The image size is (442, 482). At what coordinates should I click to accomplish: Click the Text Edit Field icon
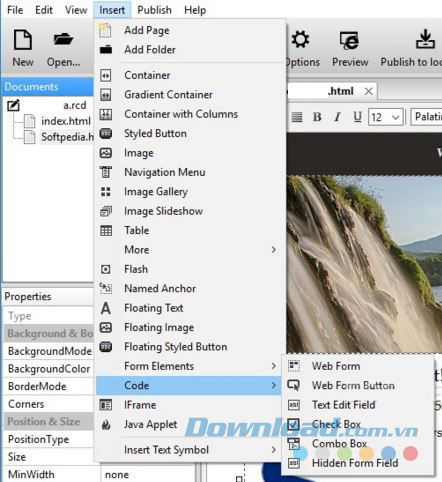coord(294,405)
